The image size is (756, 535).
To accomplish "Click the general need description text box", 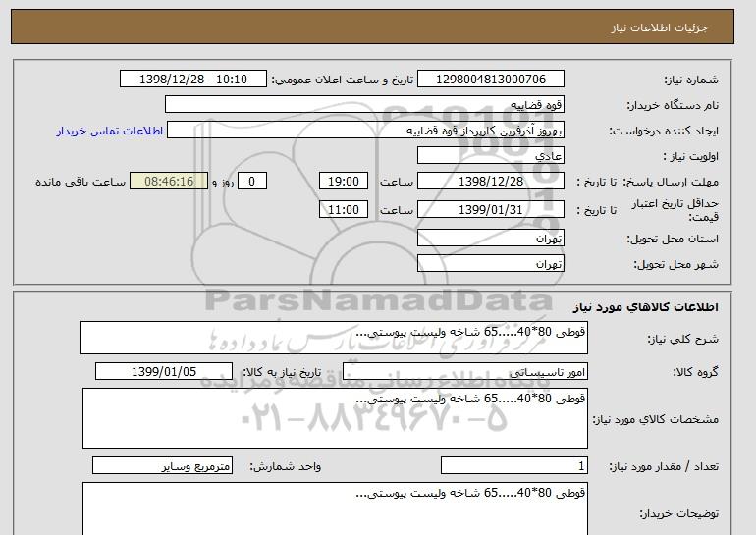I will coord(334,338).
